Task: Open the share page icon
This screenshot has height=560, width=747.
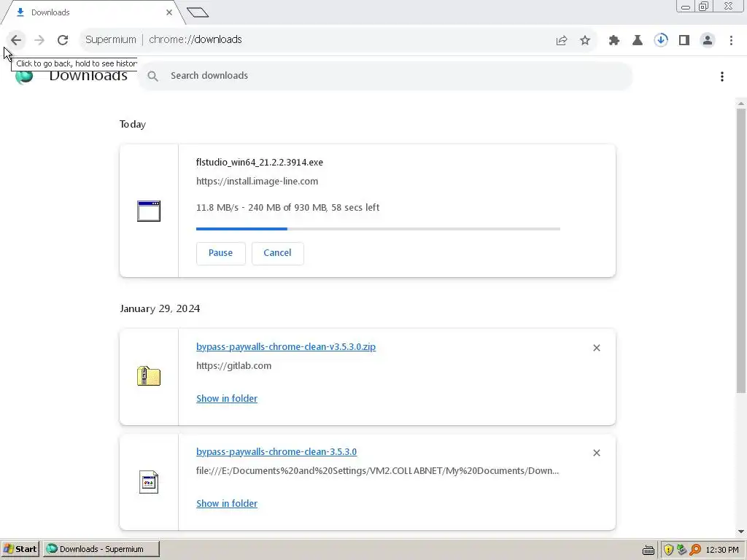Action: [562, 40]
